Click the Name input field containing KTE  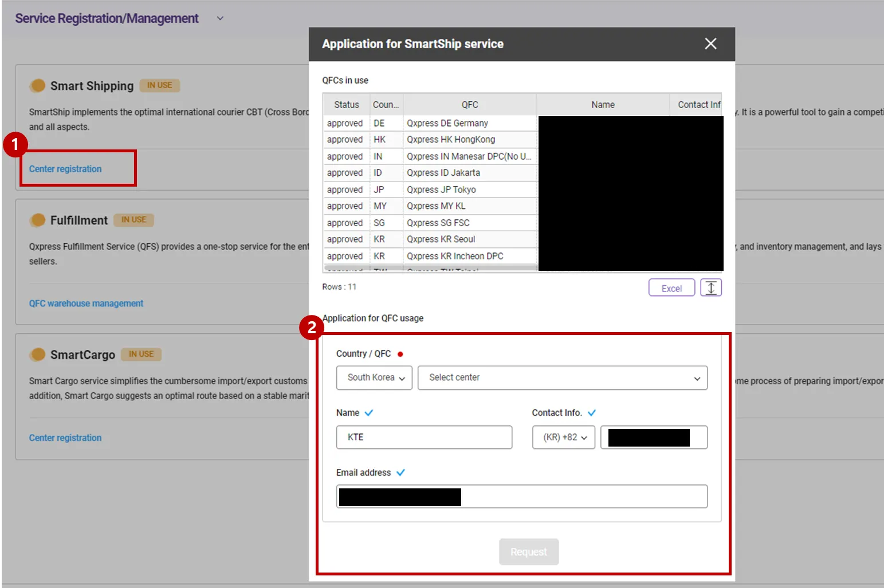(x=424, y=437)
